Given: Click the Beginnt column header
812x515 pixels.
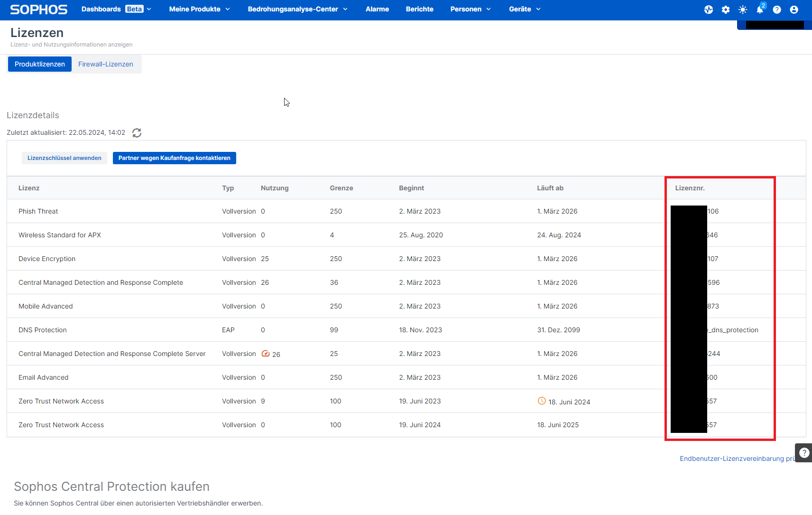Looking at the screenshot, I should click(x=412, y=188).
